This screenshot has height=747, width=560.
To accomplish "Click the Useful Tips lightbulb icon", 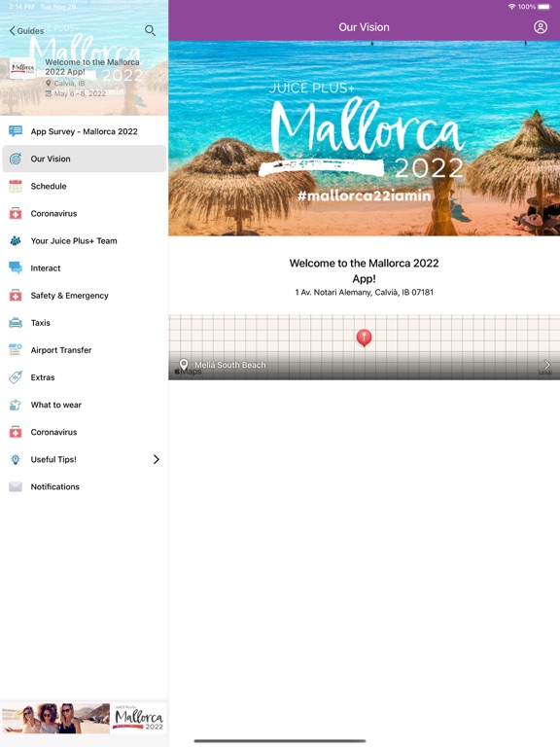I will tap(16, 459).
